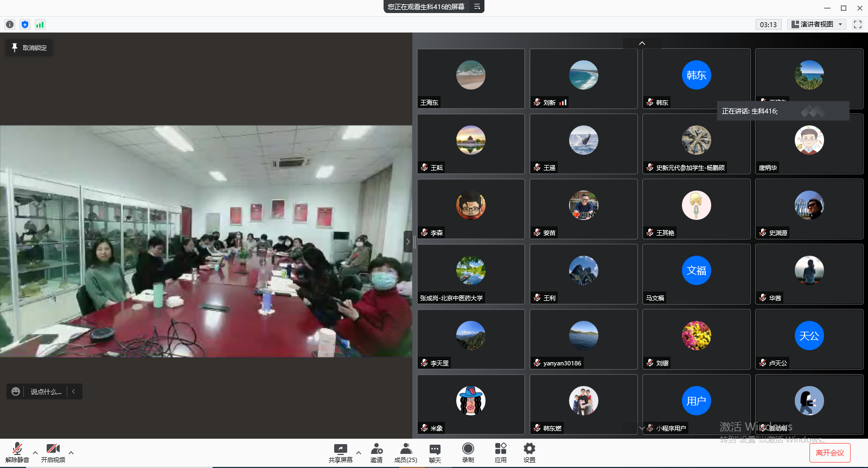Click the blue security shield icon
This screenshot has height=468, width=868.
pyautogui.click(x=25, y=24)
